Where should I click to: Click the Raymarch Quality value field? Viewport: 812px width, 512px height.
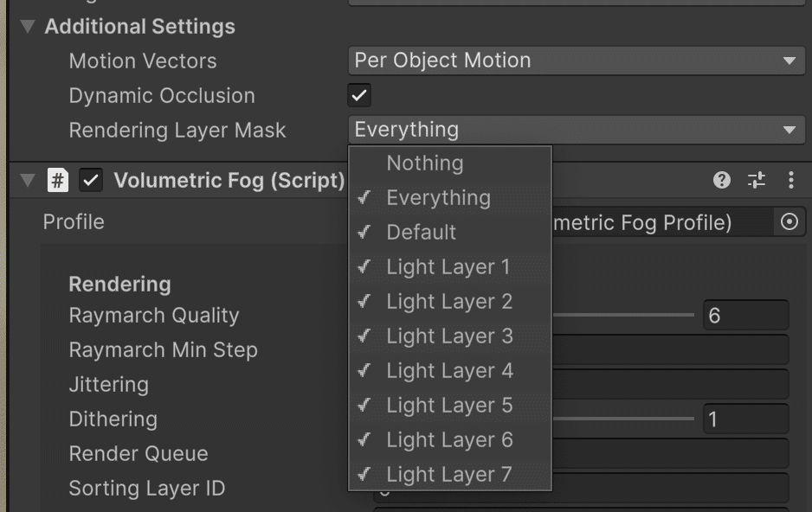(x=744, y=316)
